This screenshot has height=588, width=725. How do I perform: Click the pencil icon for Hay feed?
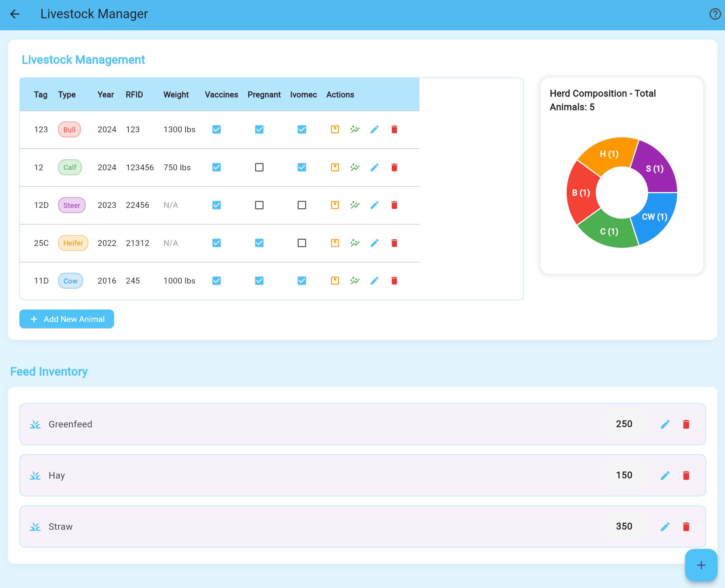tap(665, 476)
